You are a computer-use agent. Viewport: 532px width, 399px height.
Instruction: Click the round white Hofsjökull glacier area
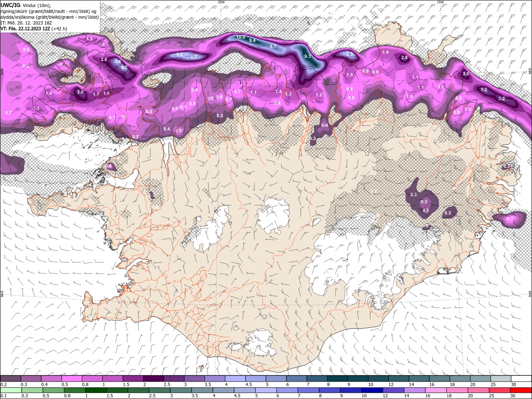pyautogui.click(x=273, y=216)
